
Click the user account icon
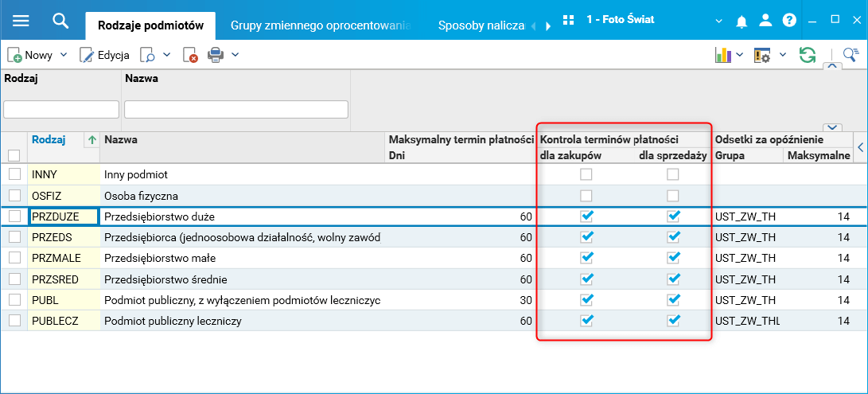(x=765, y=20)
